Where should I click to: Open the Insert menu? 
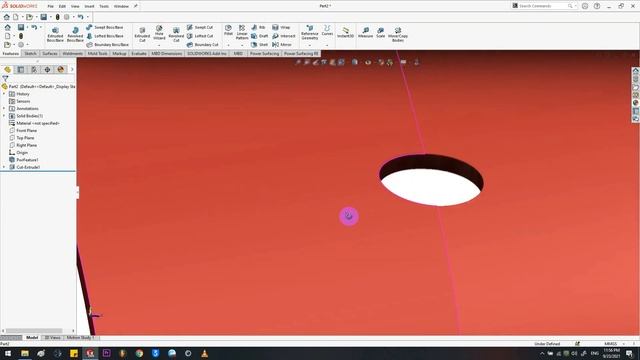[x=89, y=6]
